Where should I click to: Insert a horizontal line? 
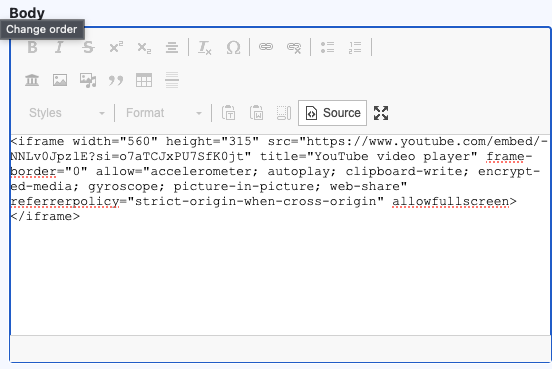pos(172,80)
